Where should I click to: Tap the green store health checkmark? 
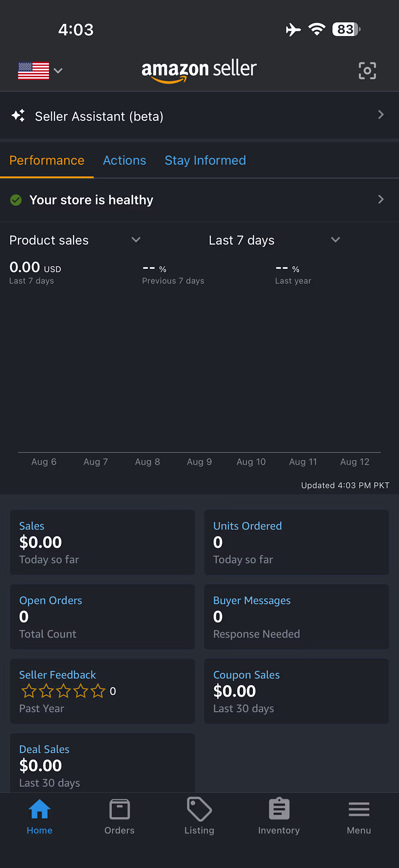click(16, 200)
